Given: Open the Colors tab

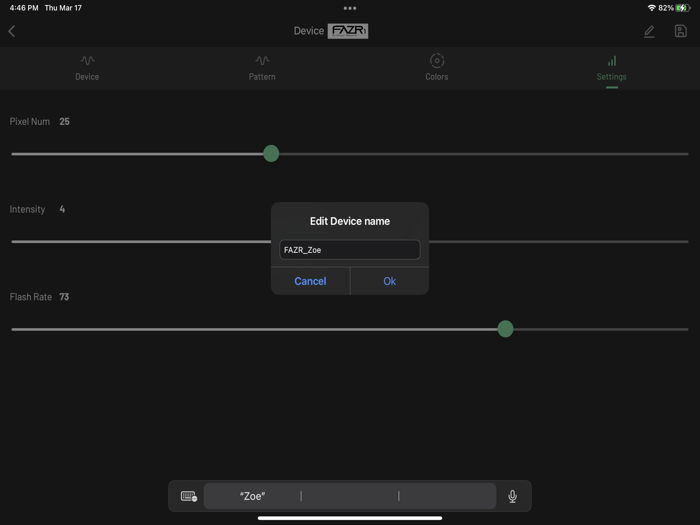Looking at the screenshot, I should click(437, 68).
